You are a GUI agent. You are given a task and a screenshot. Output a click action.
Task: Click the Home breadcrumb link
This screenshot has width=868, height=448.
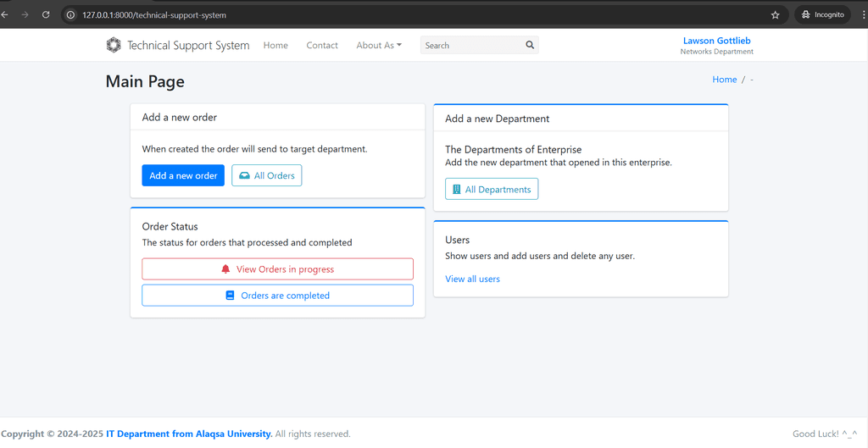pyautogui.click(x=724, y=80)
